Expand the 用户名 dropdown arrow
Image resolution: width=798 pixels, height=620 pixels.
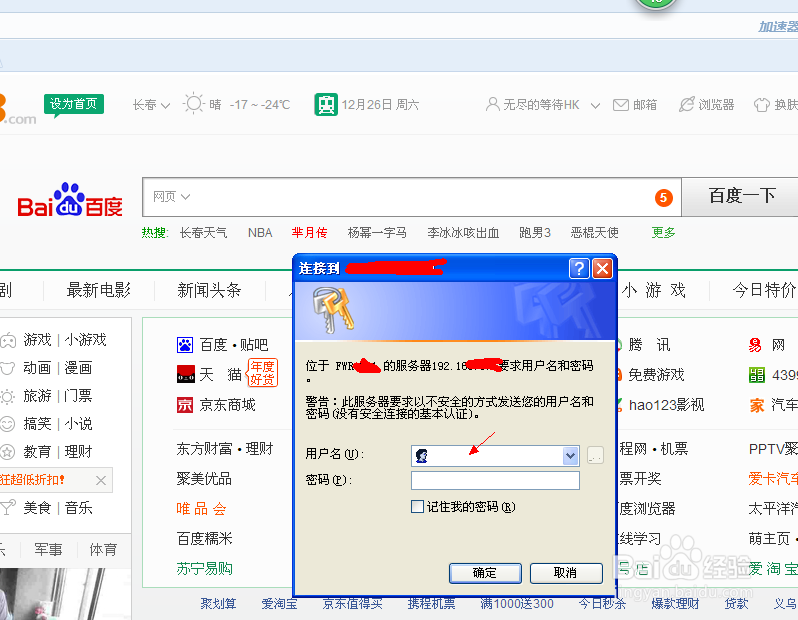coord(571,456)
